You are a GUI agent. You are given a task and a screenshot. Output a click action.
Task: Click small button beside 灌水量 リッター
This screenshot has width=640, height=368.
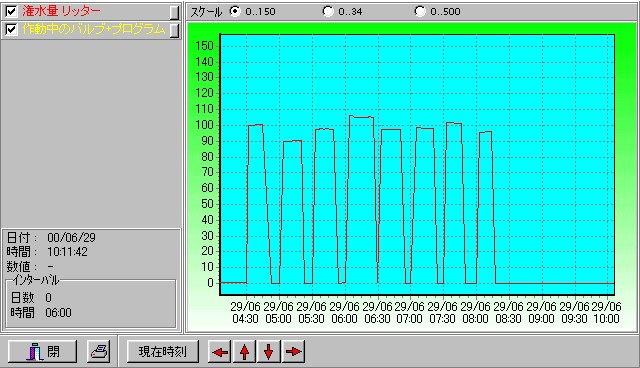coord(174,12)
